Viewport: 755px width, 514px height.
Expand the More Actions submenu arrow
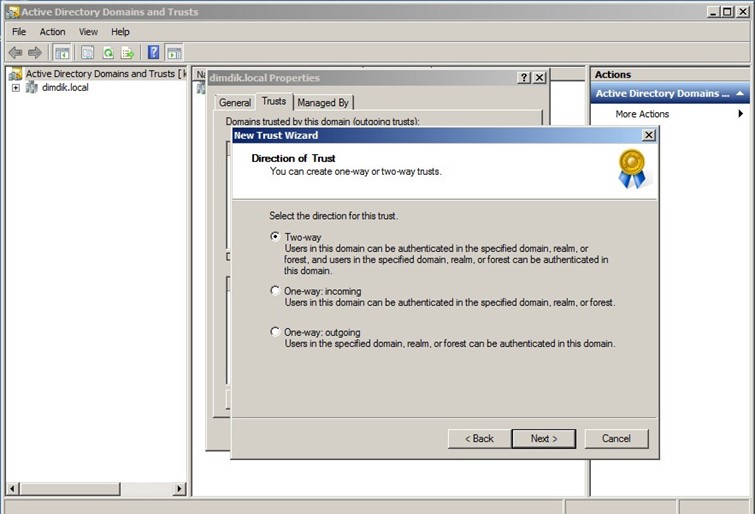(x=741, y=114)
